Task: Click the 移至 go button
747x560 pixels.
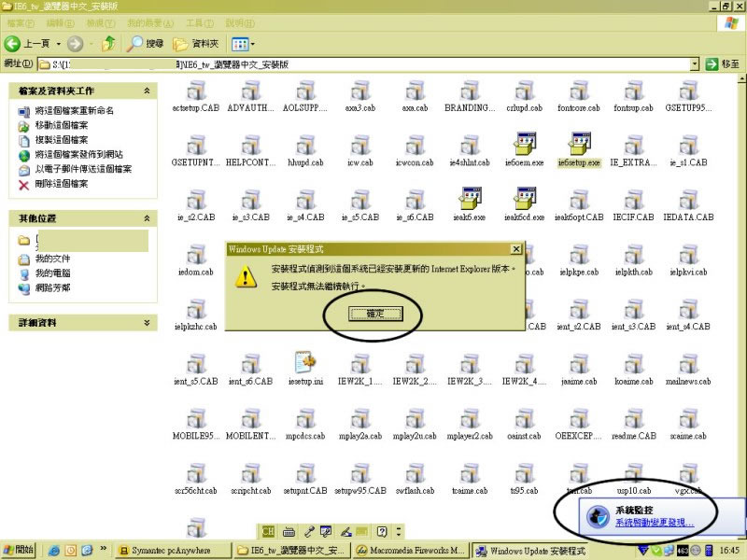Action: coord(722,63)
